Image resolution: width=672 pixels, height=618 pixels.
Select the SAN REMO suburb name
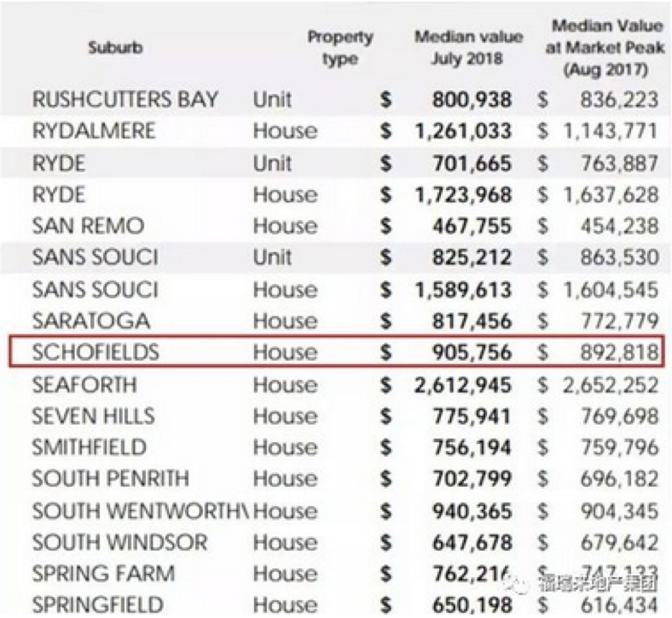88,226
